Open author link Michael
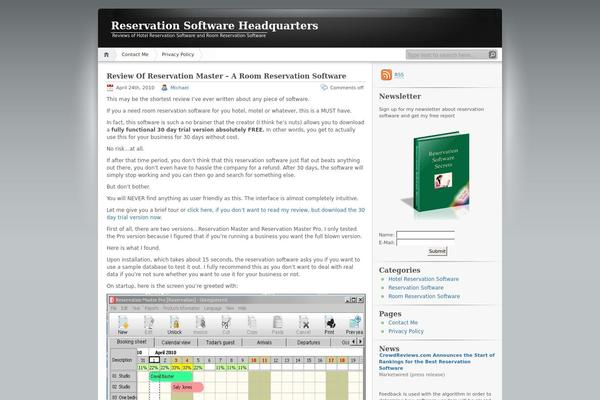600x400 pixels. pos(179,88)
